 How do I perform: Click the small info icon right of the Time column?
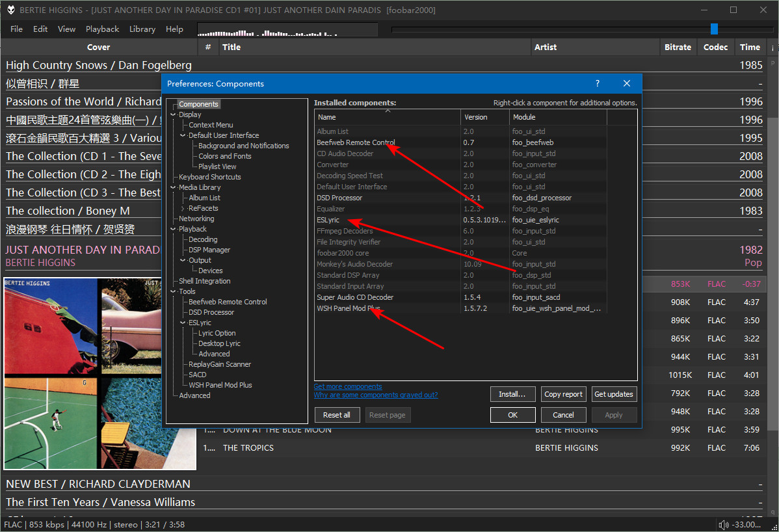(772, 46)
